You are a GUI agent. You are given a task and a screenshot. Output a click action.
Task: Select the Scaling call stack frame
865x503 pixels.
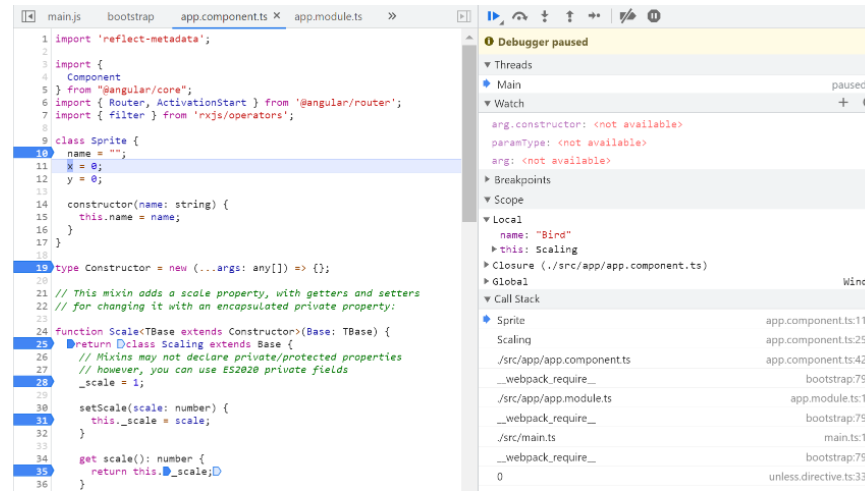(x=514, y=340)
